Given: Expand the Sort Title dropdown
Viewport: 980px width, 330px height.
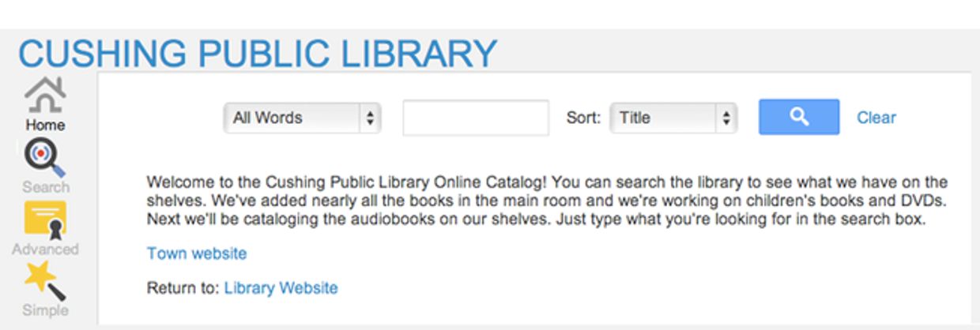Looking at the screenshot, I should pyautogui.click(x=664, y=118).
